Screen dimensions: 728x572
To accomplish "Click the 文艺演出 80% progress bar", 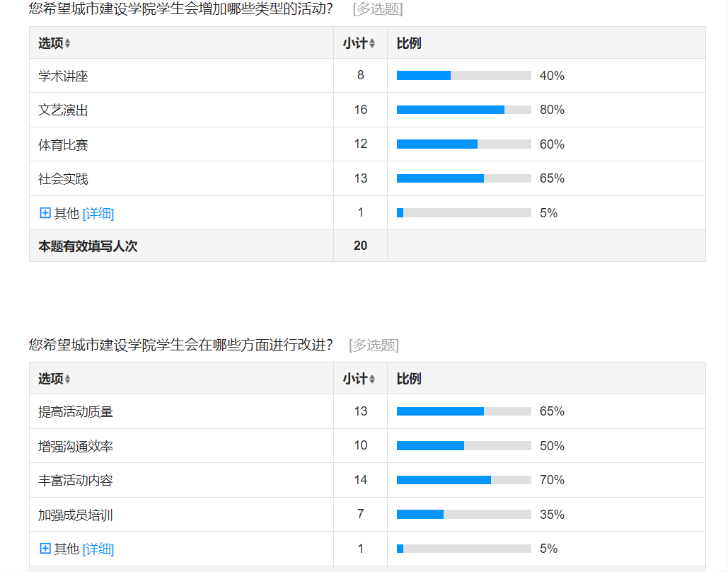I will 464,110.
